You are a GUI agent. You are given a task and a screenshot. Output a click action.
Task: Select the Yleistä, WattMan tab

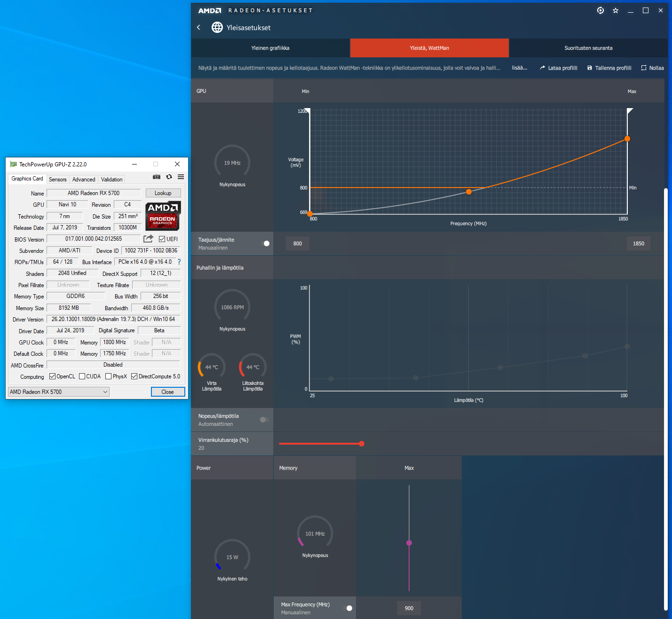tap(429, 48)
